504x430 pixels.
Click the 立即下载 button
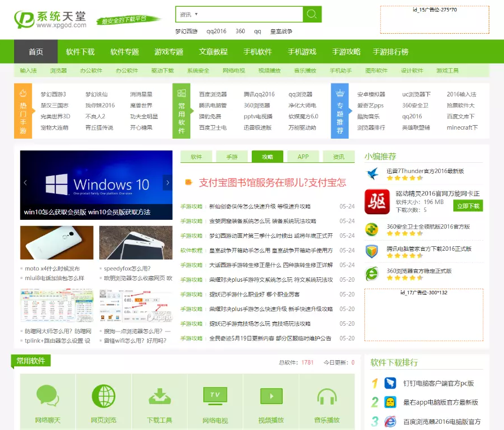point(468,206)
